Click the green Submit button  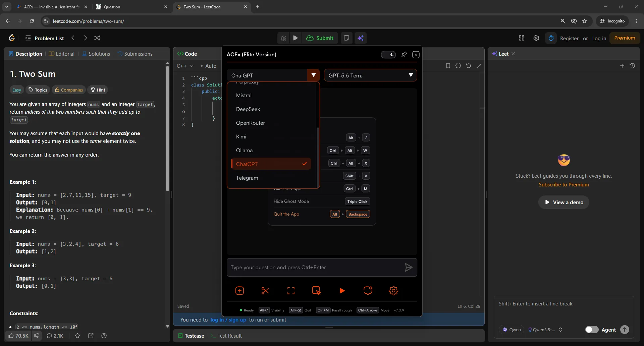pos(320,38)
